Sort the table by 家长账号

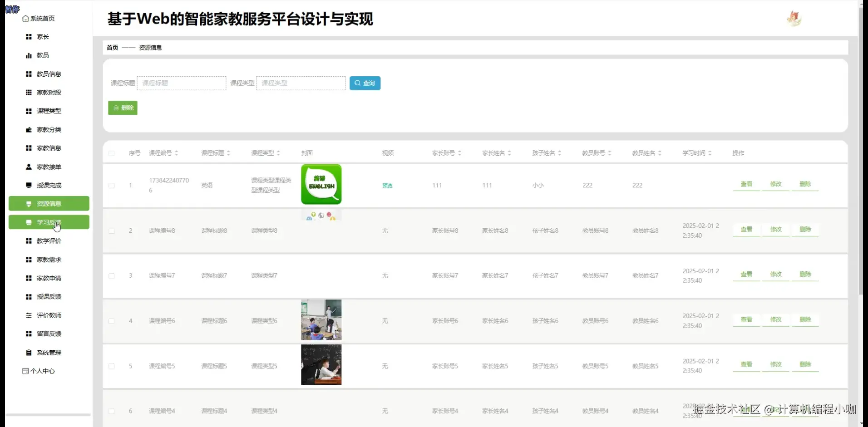(x=460, y=153)
